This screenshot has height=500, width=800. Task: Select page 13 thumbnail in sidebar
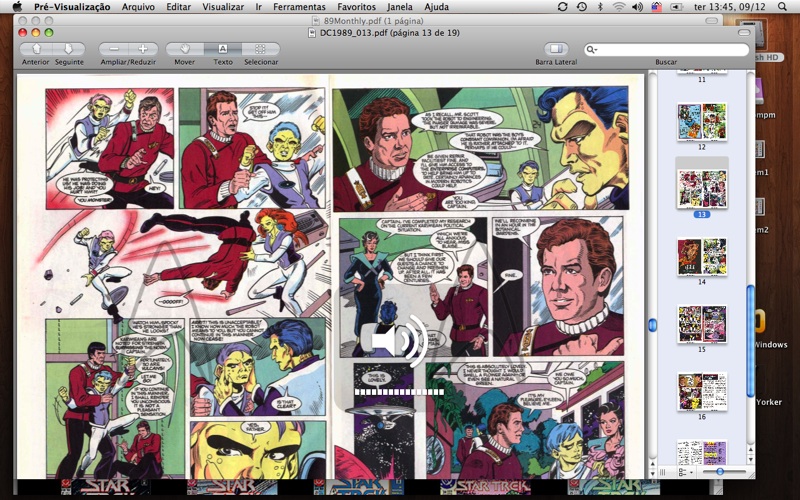point(702,189)
